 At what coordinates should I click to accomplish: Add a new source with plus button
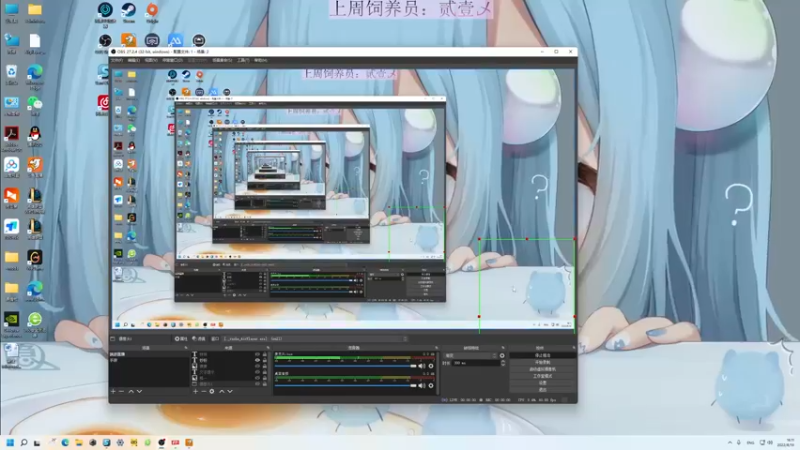[x=195, y=391]
